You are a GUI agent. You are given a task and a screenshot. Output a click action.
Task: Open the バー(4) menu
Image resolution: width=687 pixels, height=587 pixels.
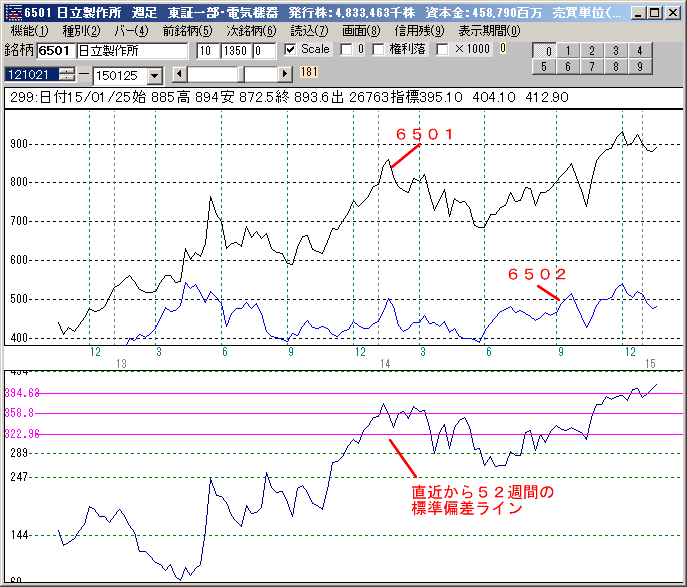click(131, 31)
